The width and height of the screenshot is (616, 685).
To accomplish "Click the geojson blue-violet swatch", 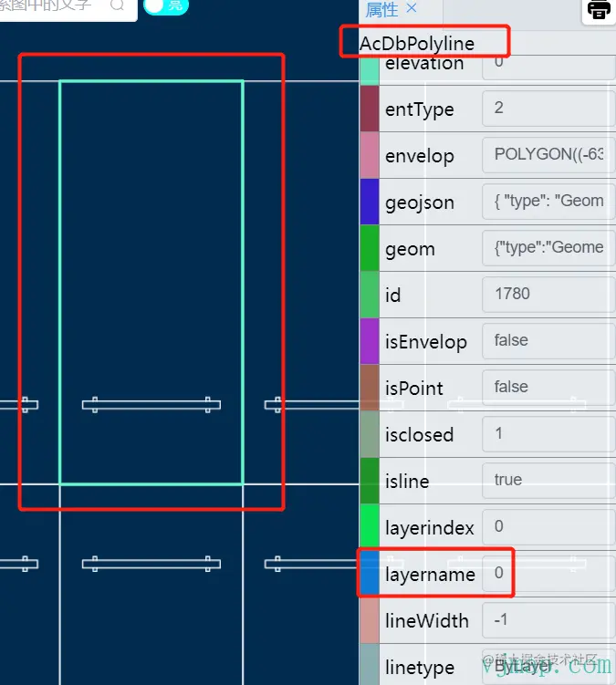I will [x=370, y=202].
